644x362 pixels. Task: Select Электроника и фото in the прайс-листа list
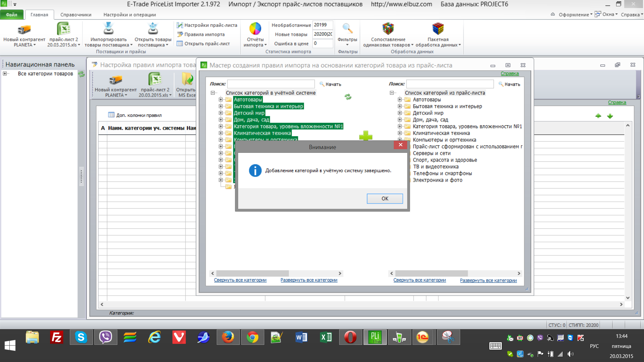tap(437, 180)
